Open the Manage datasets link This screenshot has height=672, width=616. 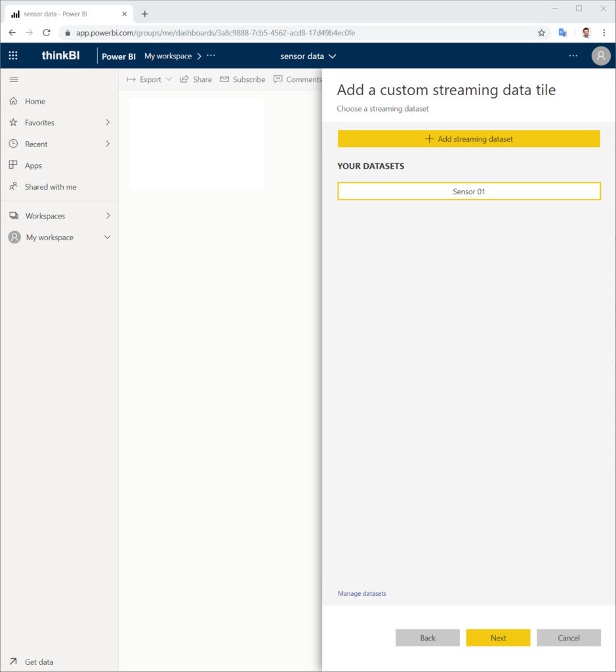tap(362, 593)
